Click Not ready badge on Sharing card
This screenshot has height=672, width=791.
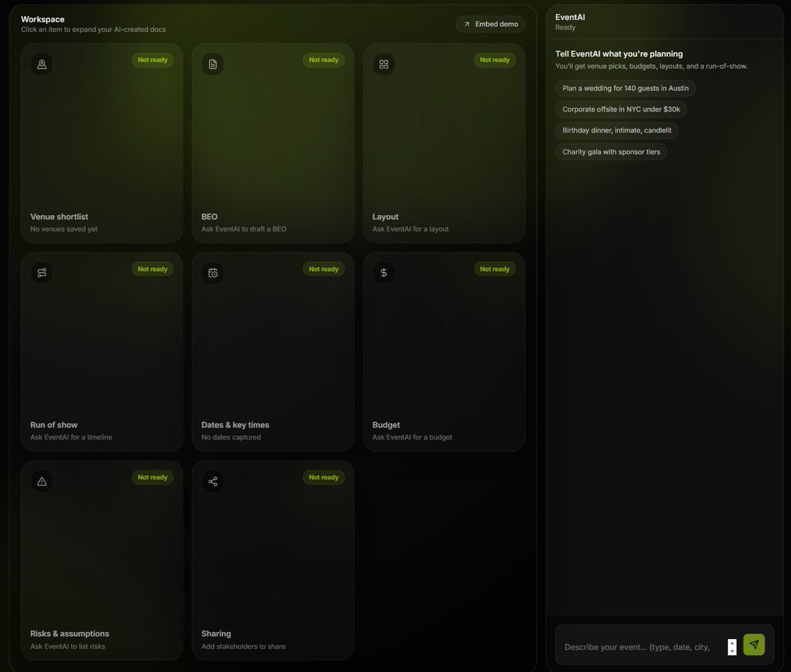324,477
